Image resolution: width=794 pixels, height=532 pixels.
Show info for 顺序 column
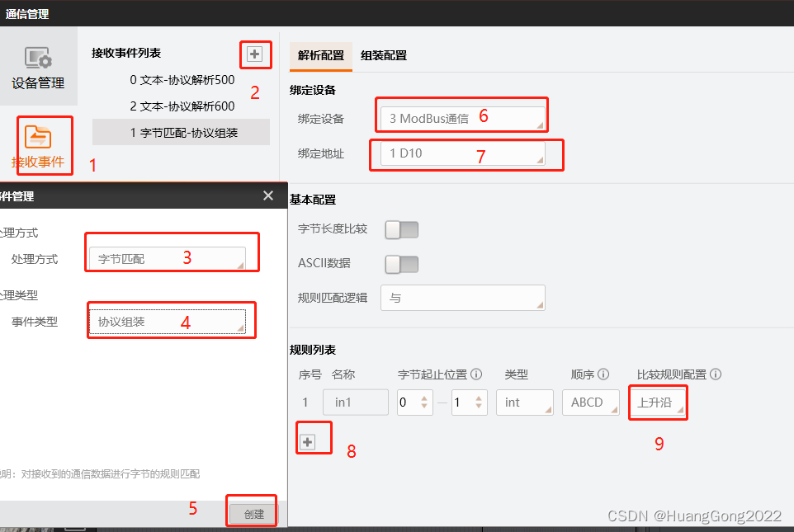click(x=603, y=374)
